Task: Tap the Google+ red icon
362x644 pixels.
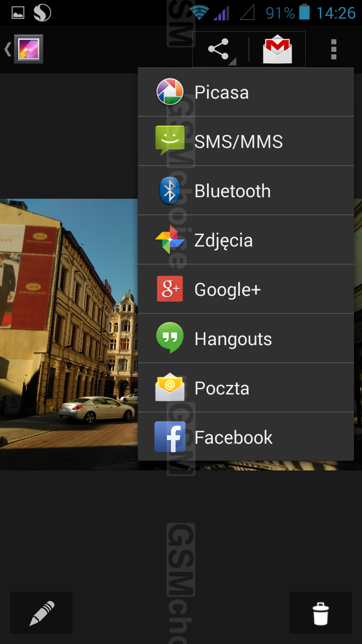Action: 170,289
